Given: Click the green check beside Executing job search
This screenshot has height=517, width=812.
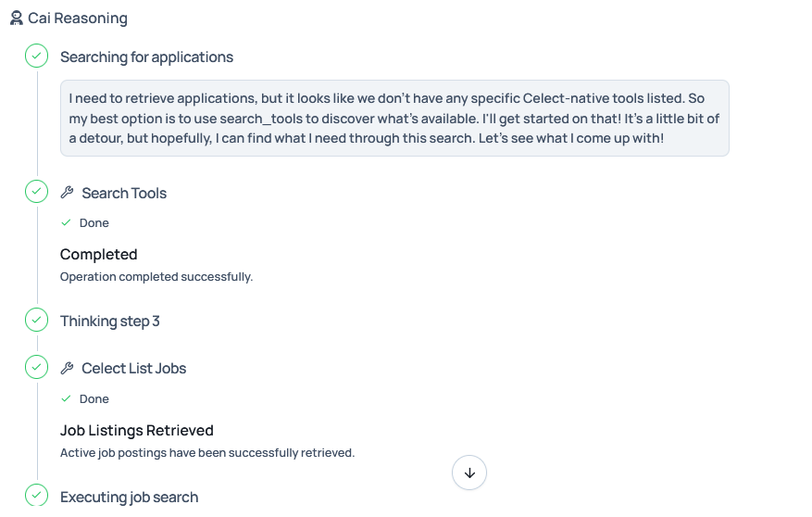Looking at the screenshot, I should [36, 496].
